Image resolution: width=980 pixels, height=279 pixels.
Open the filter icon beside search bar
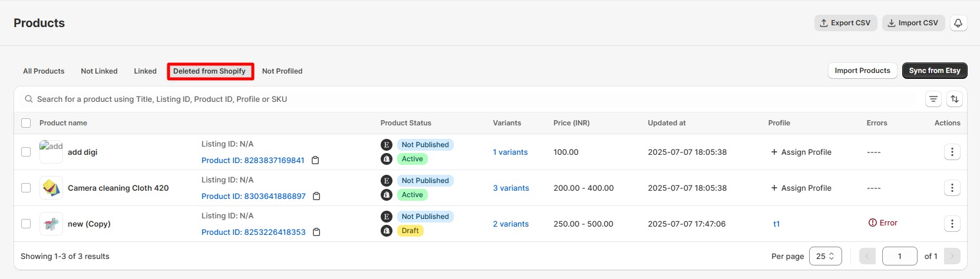pos(933,99)
